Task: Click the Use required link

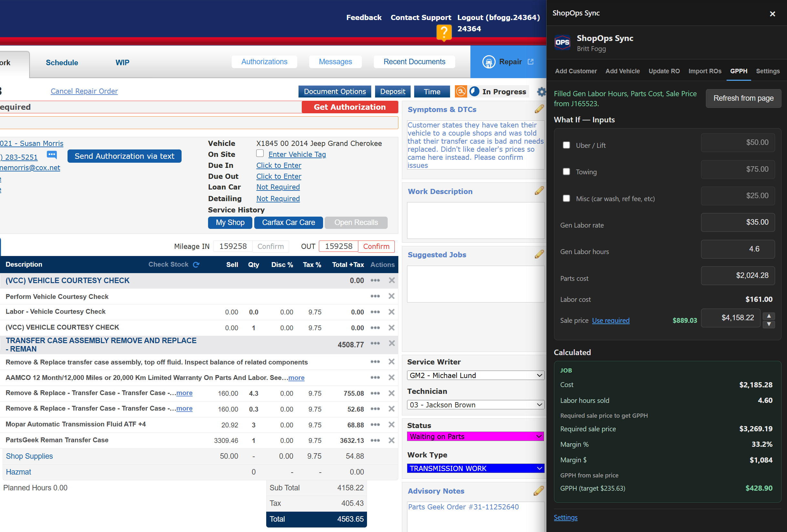Action: pos(611,321)
